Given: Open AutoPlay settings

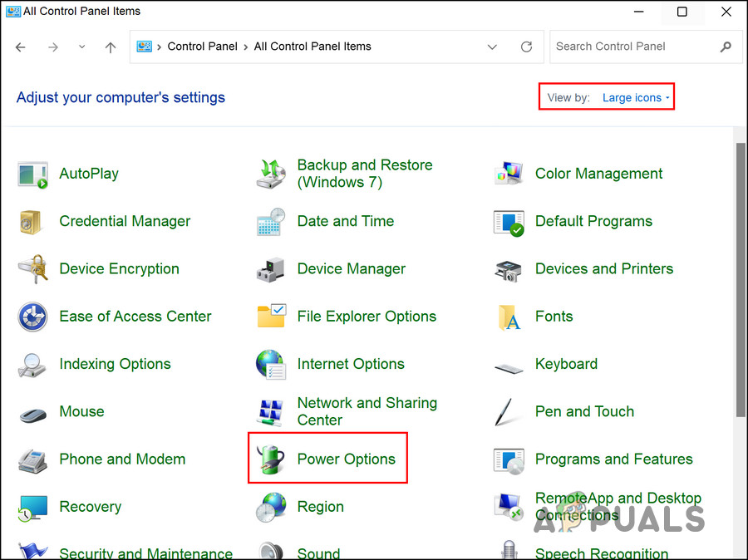Looking at the screenshot, I should pyautogui.click(x=89, y=174).
